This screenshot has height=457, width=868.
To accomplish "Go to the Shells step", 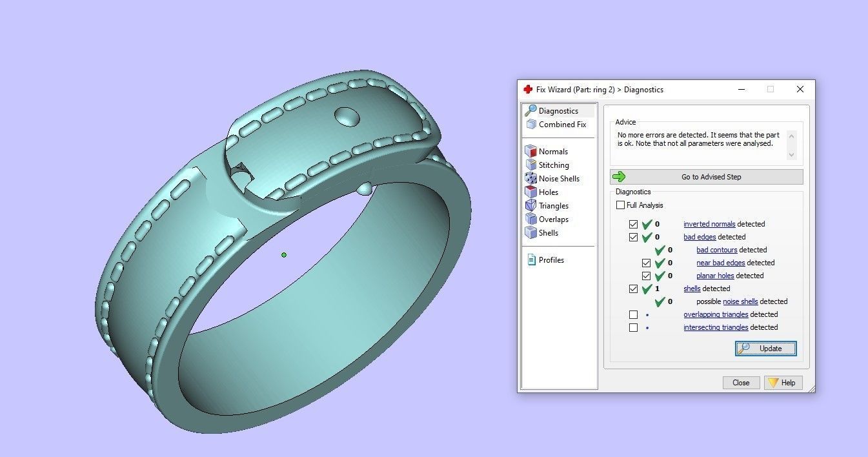I will 549,233.
